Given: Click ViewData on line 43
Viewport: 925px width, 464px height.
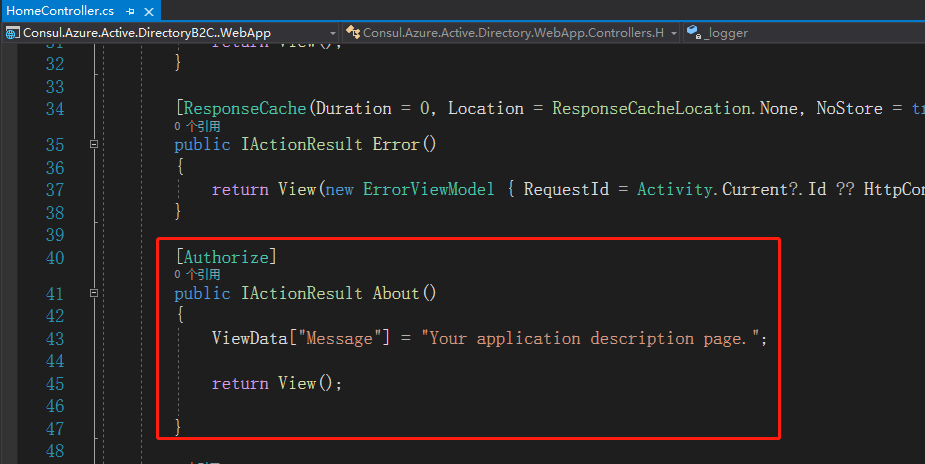Looking at the screenshot, I should (250, 338).
